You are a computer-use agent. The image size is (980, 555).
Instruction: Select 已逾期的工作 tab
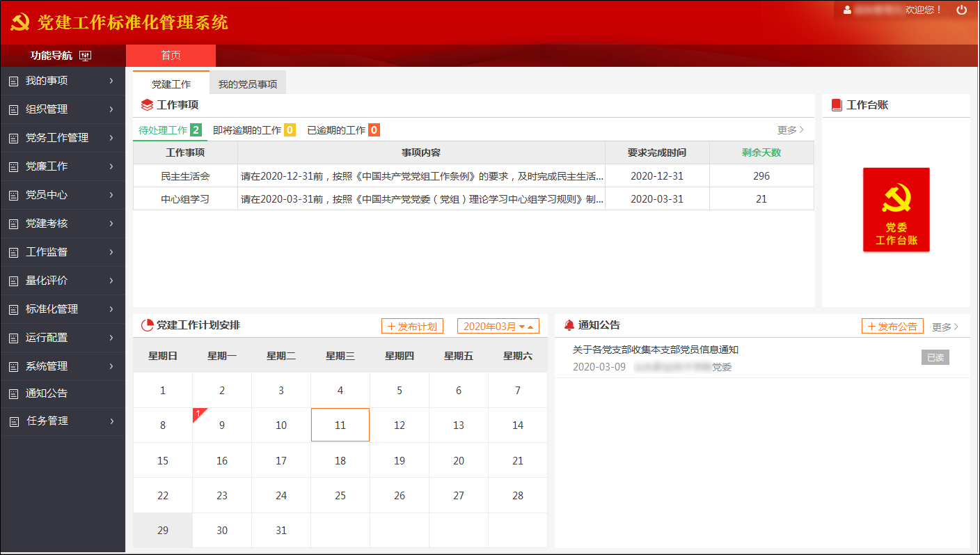click(343, 130)
